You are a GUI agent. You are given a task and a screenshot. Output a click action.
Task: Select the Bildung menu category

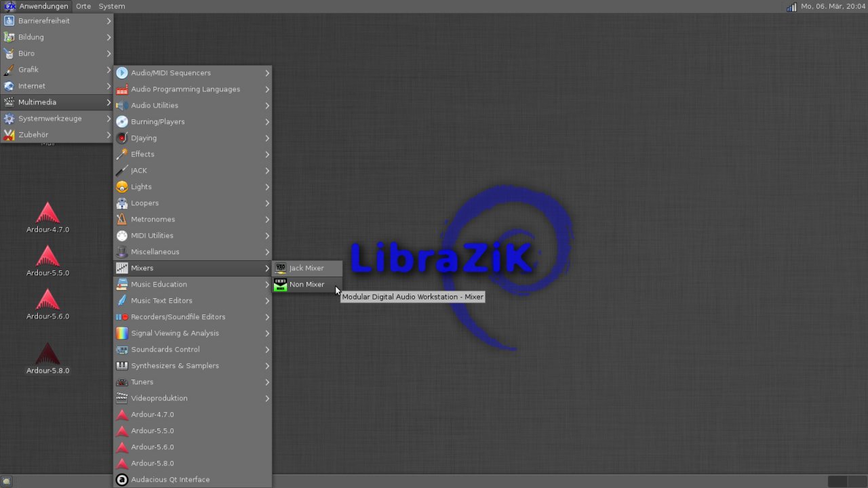57,37
